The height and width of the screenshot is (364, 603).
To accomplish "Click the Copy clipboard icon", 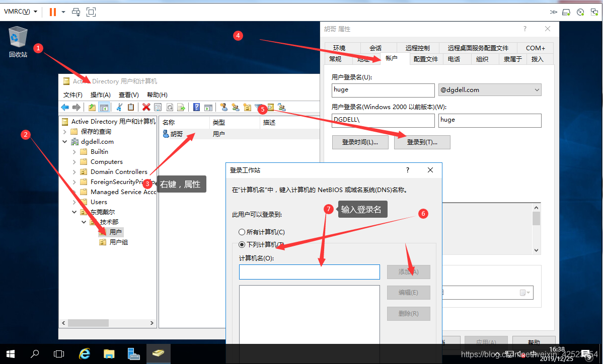I will click(x=131, y=107).
